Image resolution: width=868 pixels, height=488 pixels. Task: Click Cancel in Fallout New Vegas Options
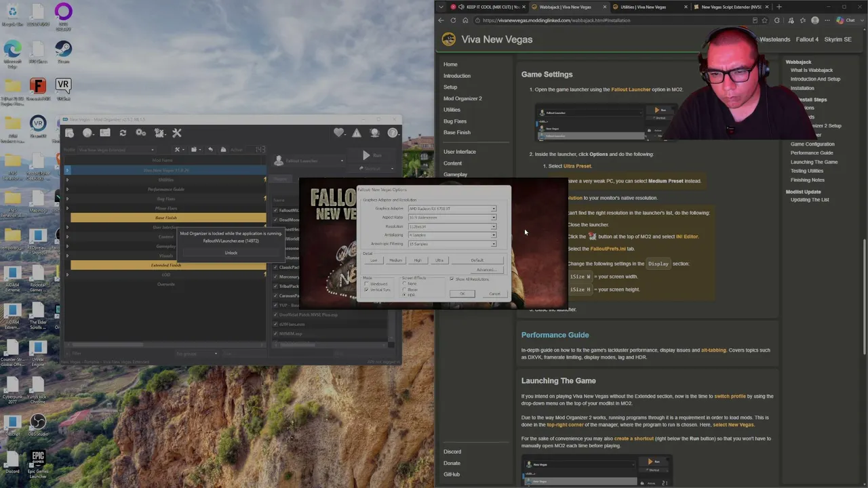point(494,293)
